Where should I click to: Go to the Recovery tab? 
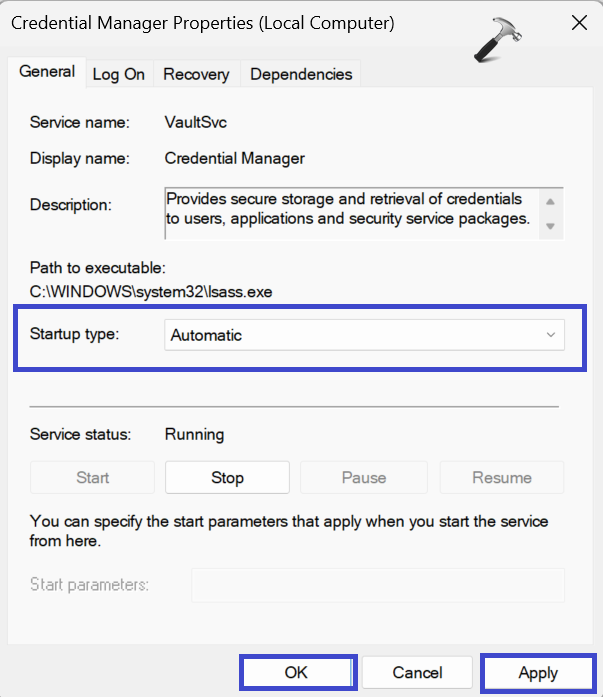(x=196, y=74)
